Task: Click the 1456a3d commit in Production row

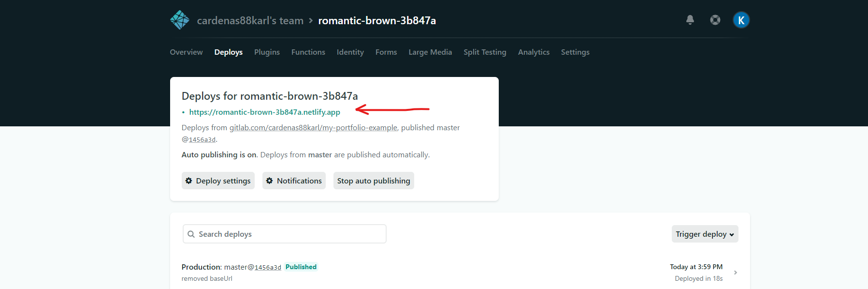Action: [x=268, y=267]
